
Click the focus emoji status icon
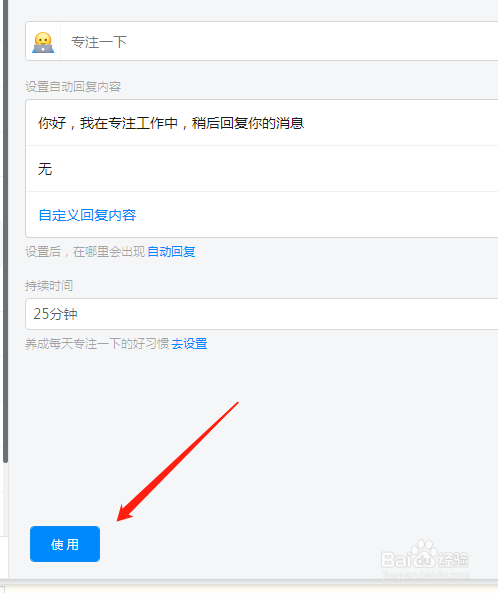pyautogui.click(x=43, y=42)
